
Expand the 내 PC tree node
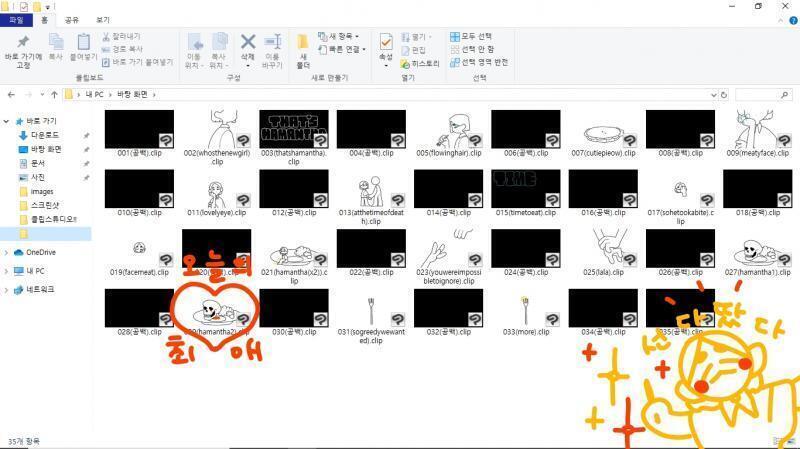(x=6, y=271)
